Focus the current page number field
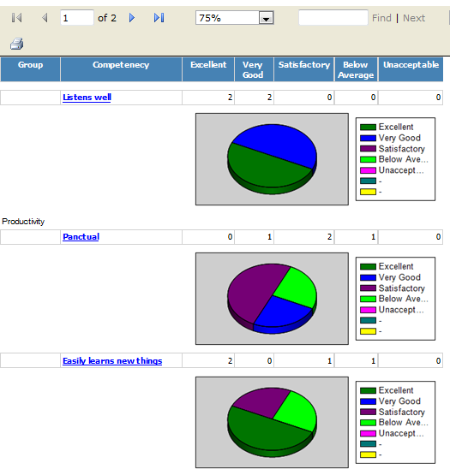Image resolution: width=450 pixels, height=475 pixels. 77,18
